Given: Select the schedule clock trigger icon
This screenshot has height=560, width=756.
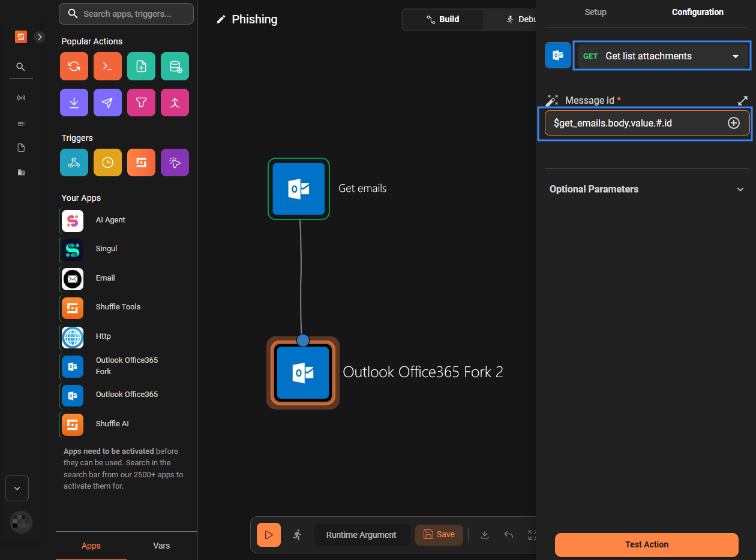Looking at the screenshot, I should tap(107, 162).
